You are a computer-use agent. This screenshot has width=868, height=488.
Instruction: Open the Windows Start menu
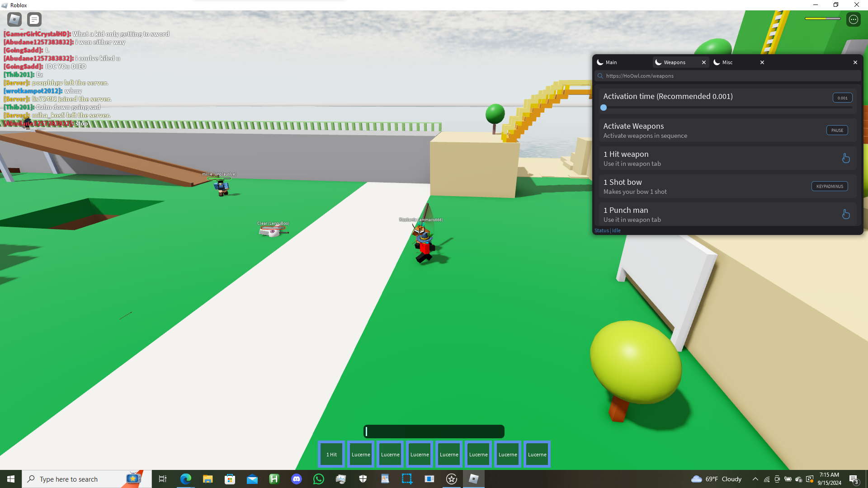(11, 479)
